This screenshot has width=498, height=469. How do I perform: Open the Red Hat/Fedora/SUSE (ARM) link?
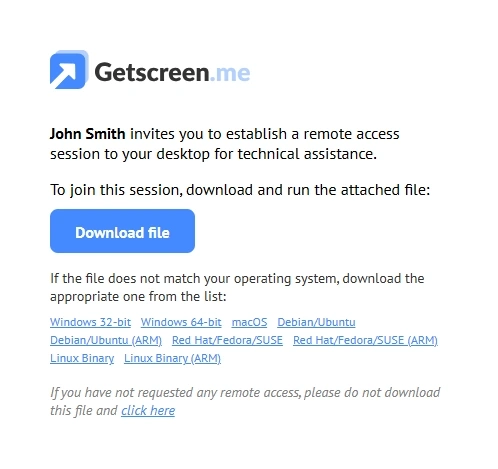pyautogui.click(x=365, y=340)
